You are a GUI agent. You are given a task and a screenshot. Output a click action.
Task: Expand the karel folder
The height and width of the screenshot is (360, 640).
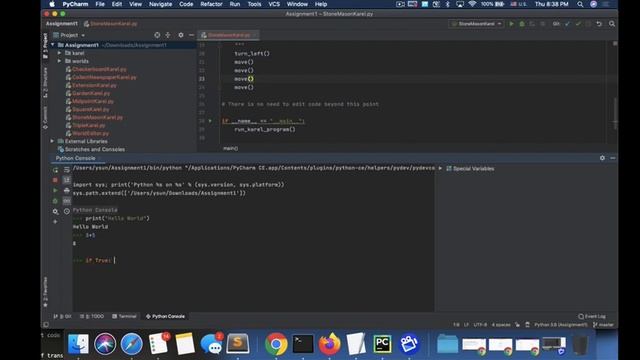click(x=60, y=53)
